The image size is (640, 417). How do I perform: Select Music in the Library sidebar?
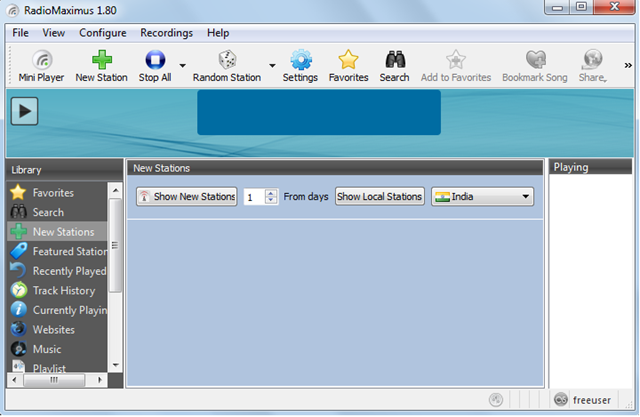click(x=57, y=349)
